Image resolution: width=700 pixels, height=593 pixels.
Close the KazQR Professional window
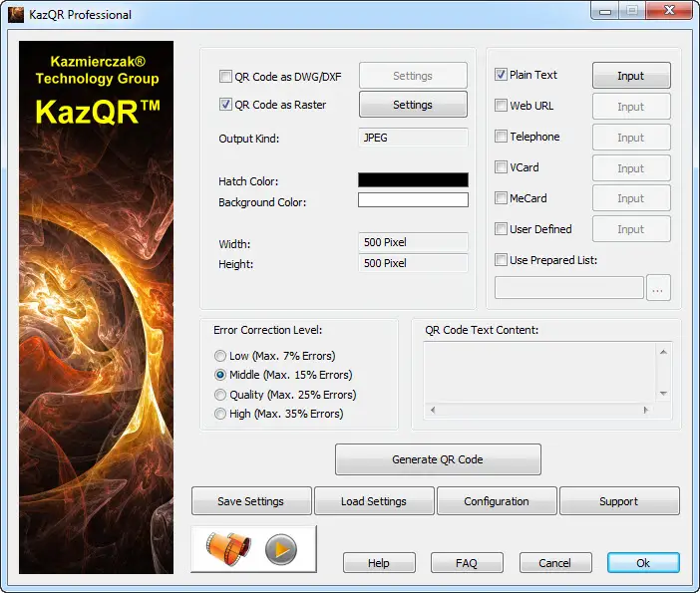pyautogui.click(x=669, y=11)
